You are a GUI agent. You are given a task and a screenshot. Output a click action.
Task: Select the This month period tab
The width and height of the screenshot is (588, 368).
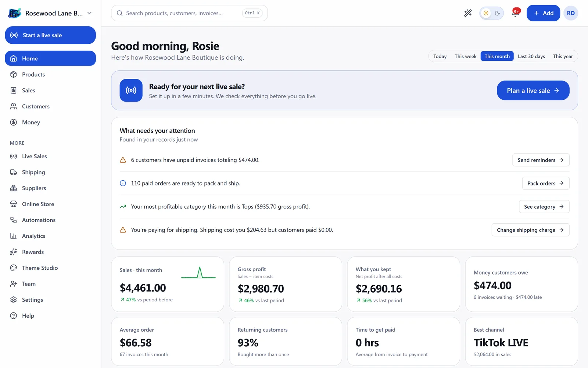[497, 56]
